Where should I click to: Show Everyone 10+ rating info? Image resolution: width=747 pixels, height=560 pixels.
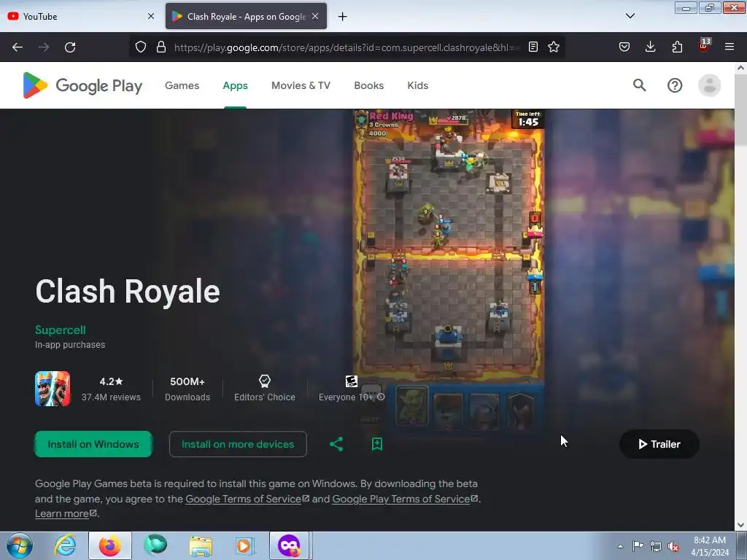coord(381,397)
